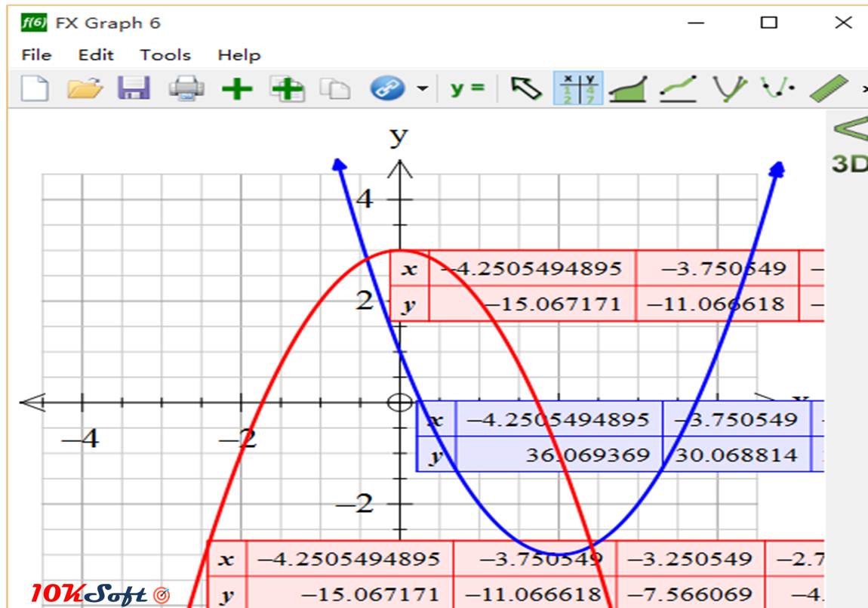The height and width of the screenshot is (608, 868).
Task: Click the 3D panel arrow
Action: coord(851,129)
